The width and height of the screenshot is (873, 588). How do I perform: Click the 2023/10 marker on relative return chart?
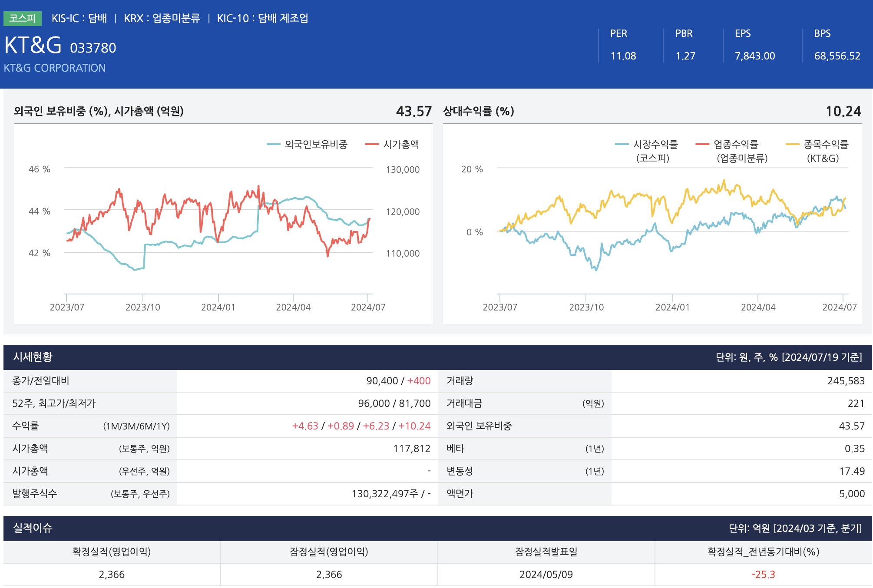pyautogui.click(x=586, y=307)
